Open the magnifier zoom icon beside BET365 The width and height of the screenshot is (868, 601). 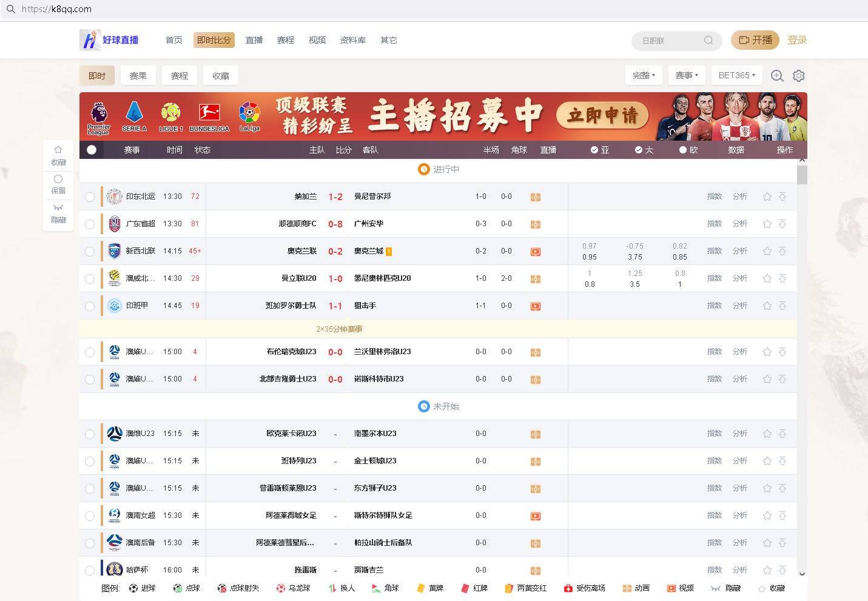(777, 76)
